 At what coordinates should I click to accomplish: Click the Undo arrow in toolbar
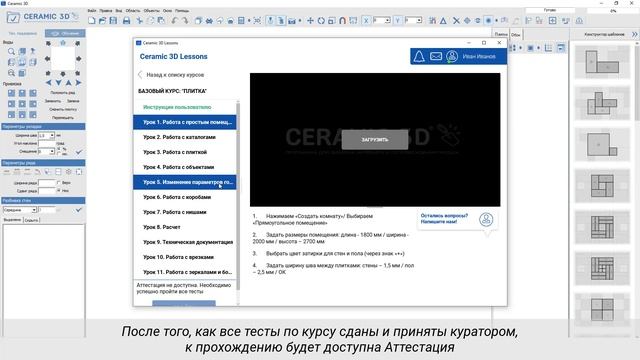coord(175,20)
